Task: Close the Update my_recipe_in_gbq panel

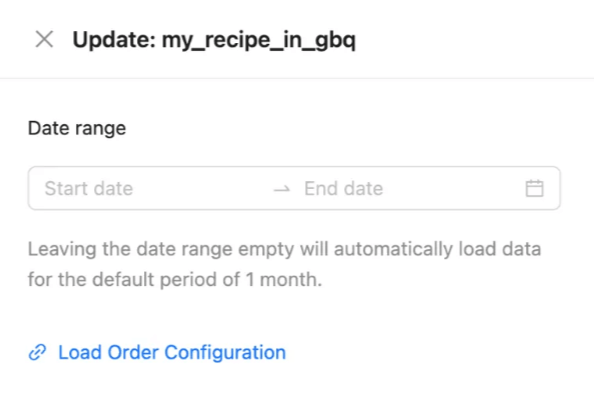Action: tap(44, 39)
